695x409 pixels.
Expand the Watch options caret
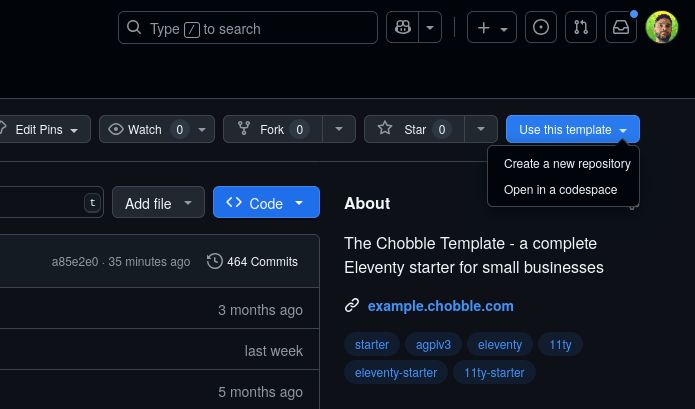coord(202,129)
